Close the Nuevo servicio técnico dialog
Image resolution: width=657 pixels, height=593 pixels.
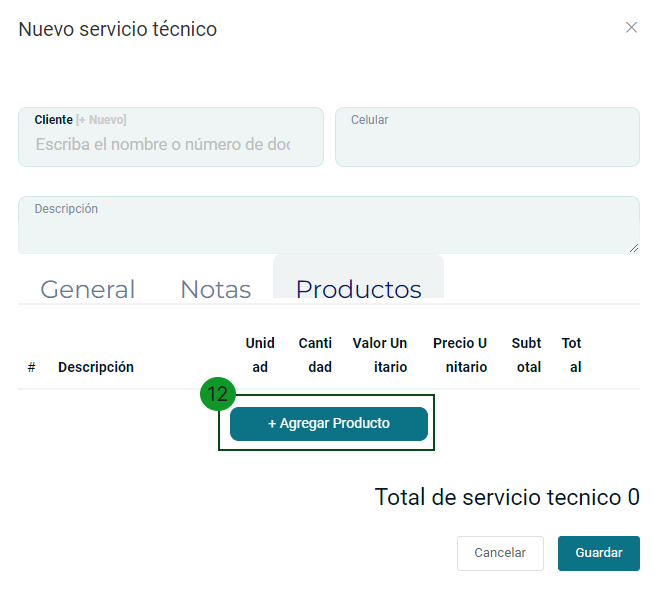[631, 28]
